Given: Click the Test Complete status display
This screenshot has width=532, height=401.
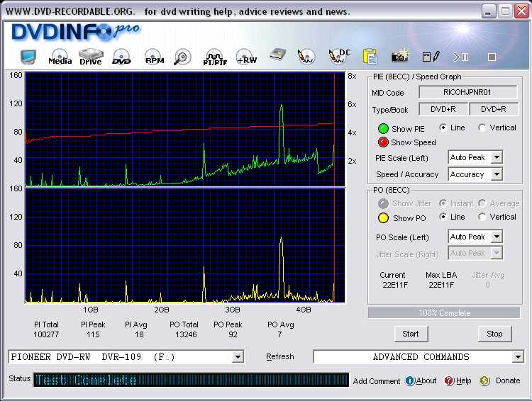Looking at the screenshot, I should click(191, 380).
